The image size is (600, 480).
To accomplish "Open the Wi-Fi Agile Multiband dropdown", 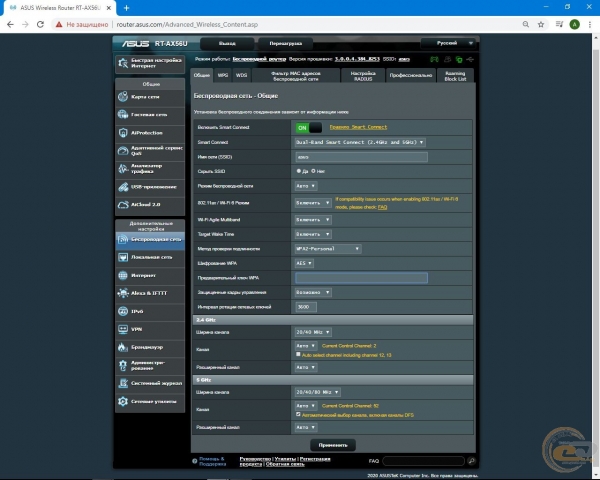I will (x=313, y=220).
